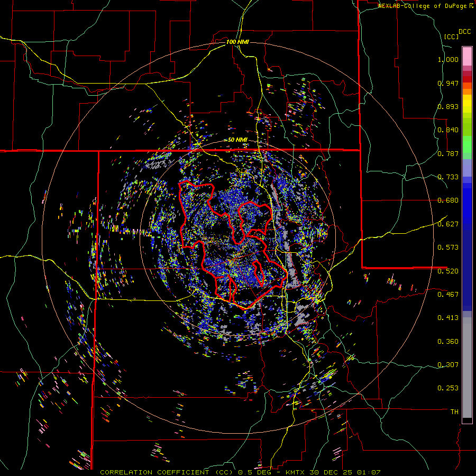
Task: Click the bright blue color bar segment near 0.680
Action: [467, 204]
